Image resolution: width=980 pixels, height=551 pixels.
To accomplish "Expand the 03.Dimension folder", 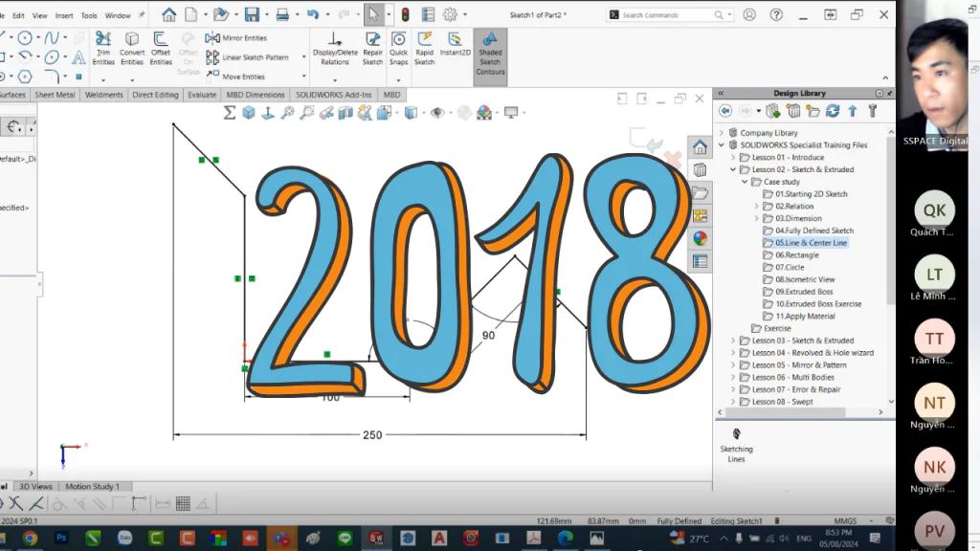I will [x=757, y=219].
